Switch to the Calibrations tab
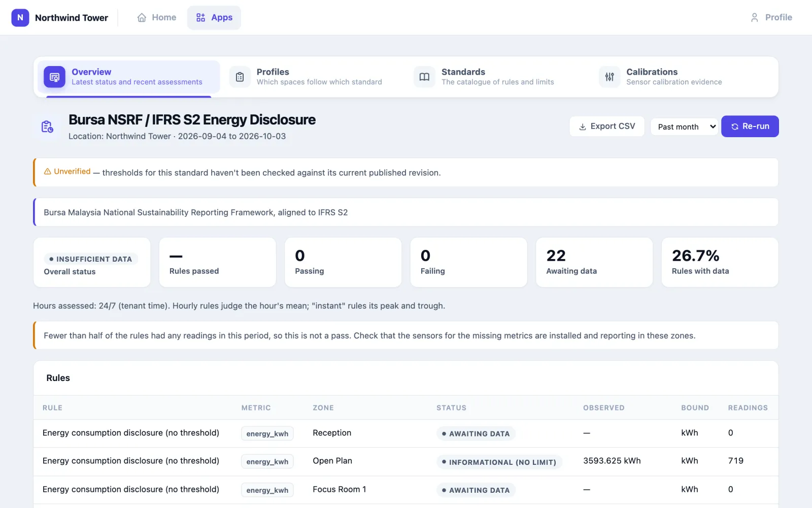812x508 pixels. [x=683, y=77]
